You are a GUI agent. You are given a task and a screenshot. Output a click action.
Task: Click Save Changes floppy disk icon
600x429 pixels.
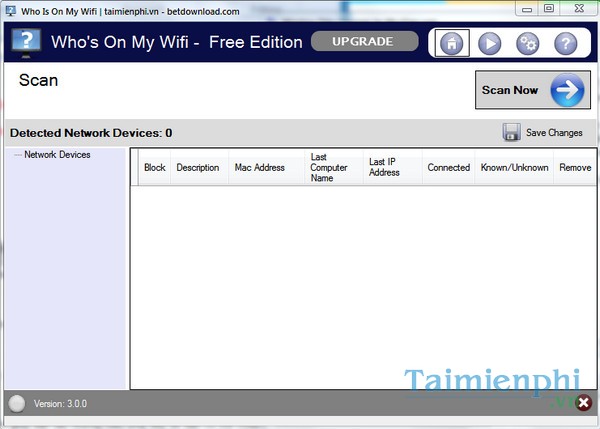[x=511, y=132]
